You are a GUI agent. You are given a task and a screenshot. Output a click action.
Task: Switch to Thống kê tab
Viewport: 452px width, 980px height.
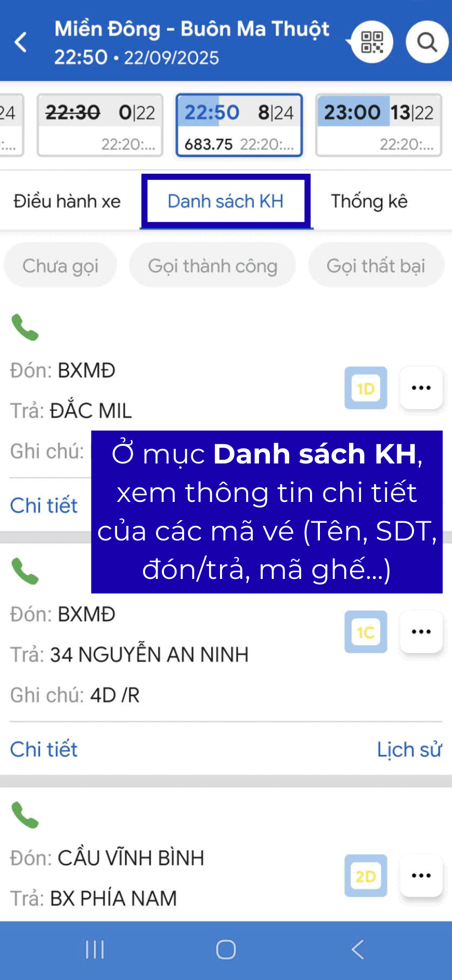[369, 201]
